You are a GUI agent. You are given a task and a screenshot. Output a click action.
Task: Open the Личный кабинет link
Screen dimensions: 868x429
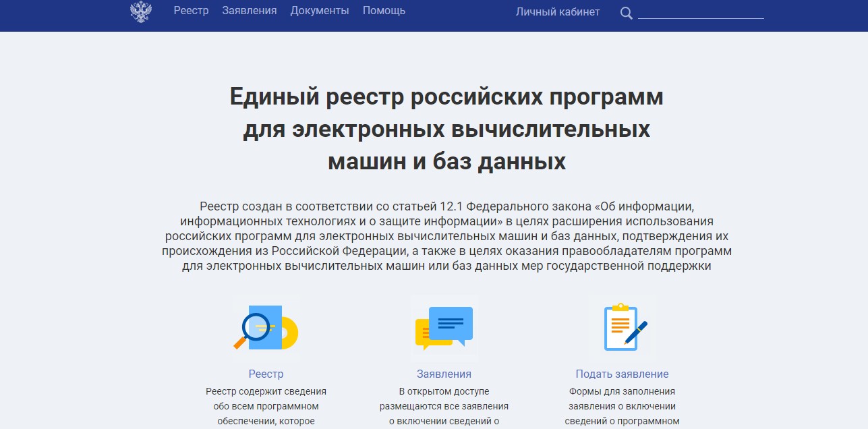tap(557, 11)
